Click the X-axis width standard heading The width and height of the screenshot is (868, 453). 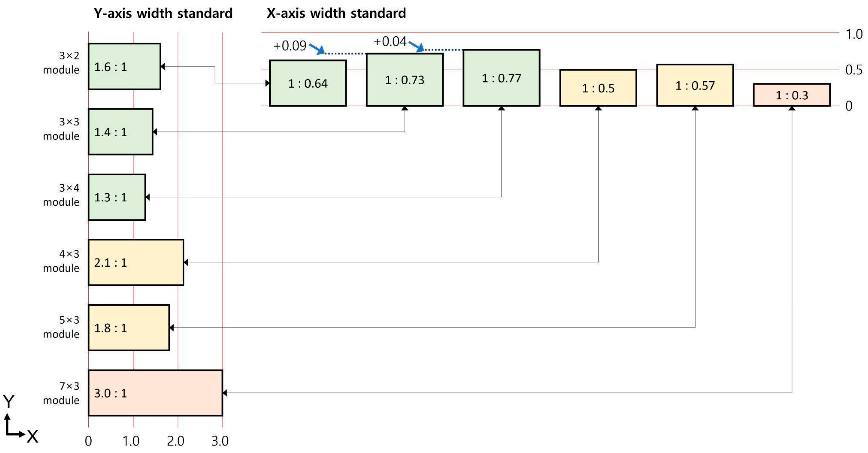pos(336,14)
